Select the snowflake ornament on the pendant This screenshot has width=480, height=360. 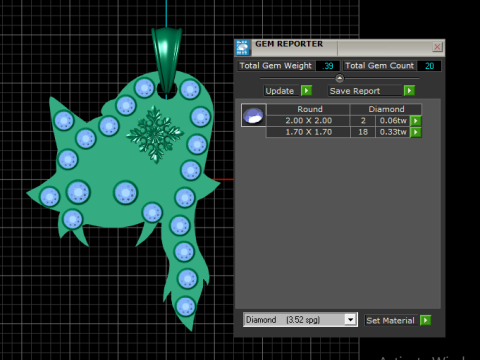pyautogui.click(x=155, y=134)
